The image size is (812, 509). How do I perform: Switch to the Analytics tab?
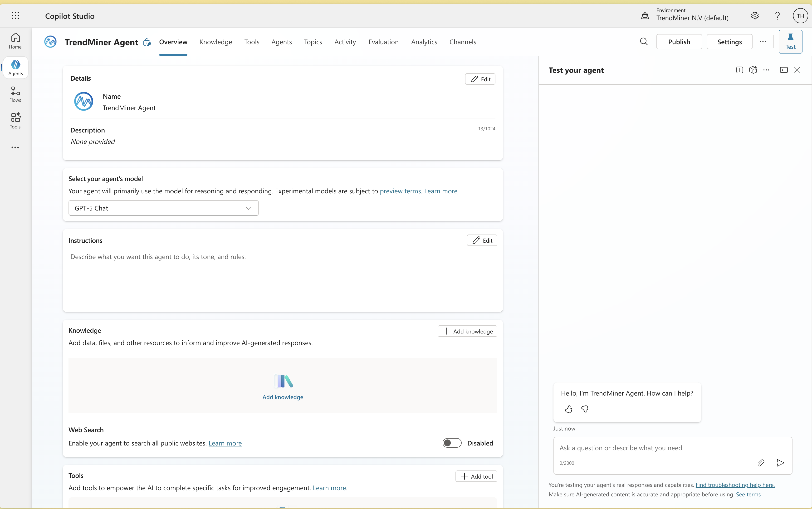(x=424, y=42)
